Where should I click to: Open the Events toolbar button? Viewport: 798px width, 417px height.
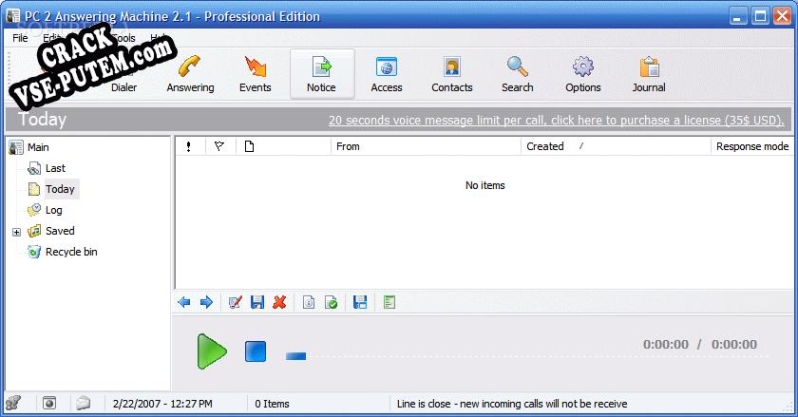coord(255,74)
